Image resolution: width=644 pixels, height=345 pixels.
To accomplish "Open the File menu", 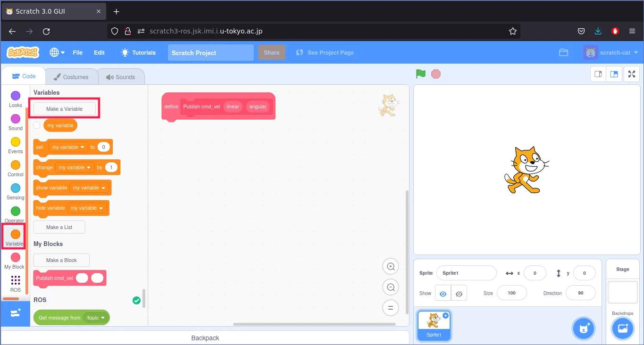I will tap(78, 53).
